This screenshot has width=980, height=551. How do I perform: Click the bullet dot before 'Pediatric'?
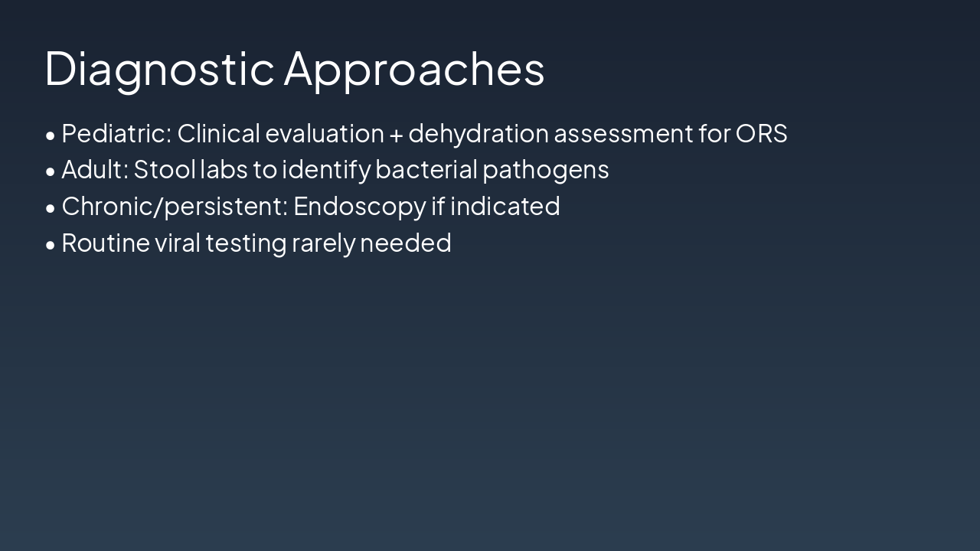tap(51, 135)
